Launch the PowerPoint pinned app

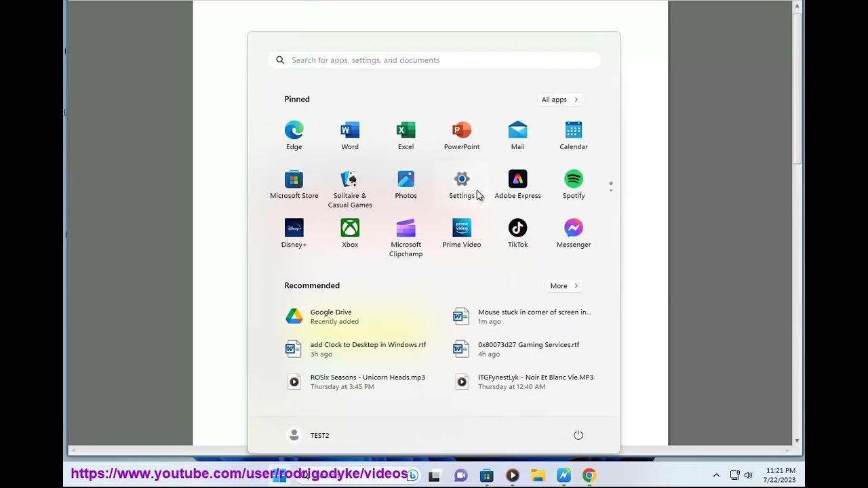coord(462,136)
